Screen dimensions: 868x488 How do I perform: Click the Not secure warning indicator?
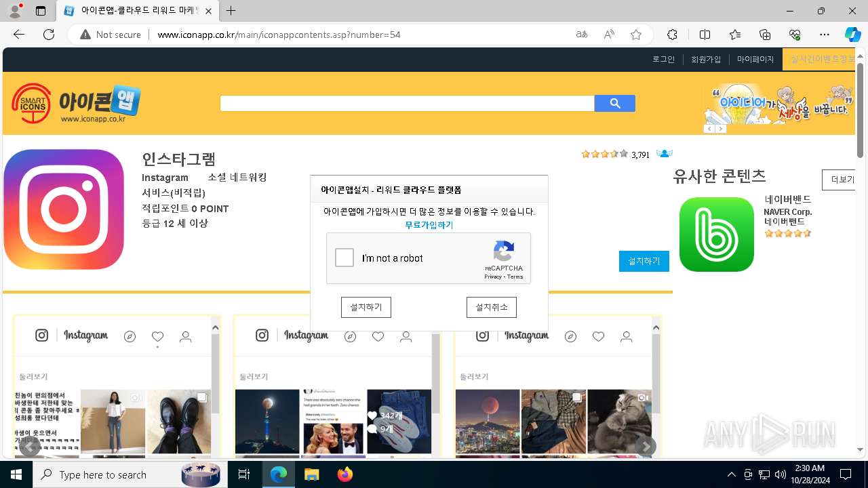pyautogui.click(x=111, y=35)
